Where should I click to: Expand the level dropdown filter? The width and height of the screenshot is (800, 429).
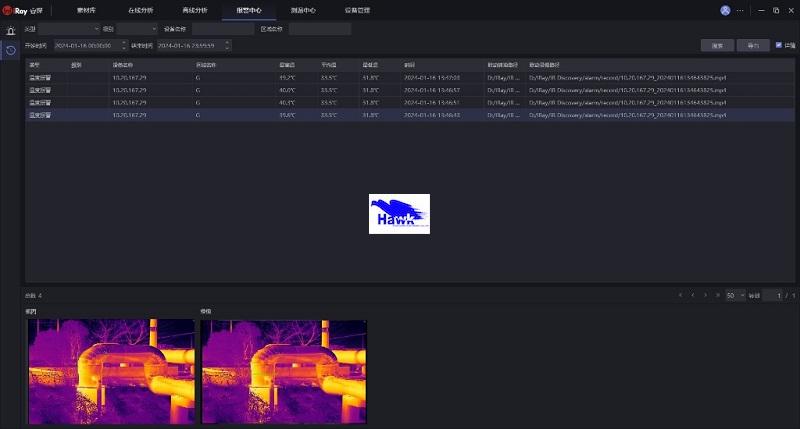point(137,29)
